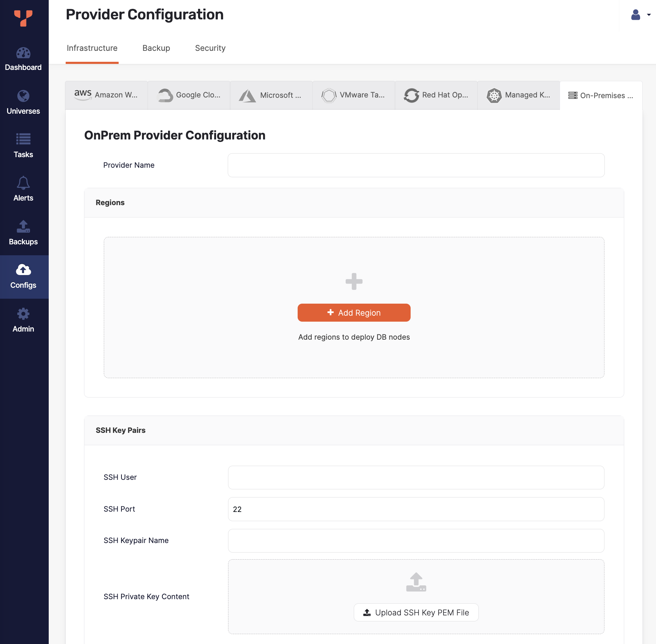Click the Add Region button

point(354,312)
